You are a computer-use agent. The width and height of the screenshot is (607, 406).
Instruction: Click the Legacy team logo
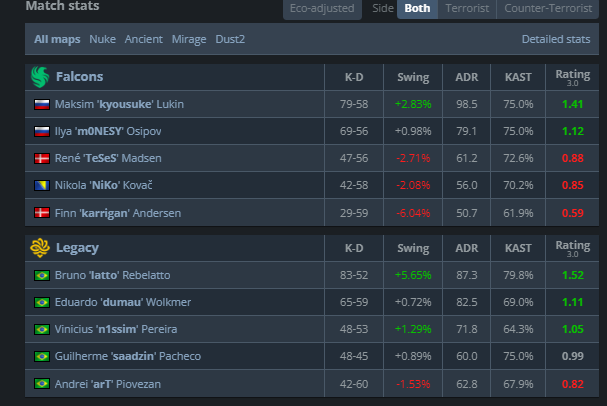[x=40, y=248]
